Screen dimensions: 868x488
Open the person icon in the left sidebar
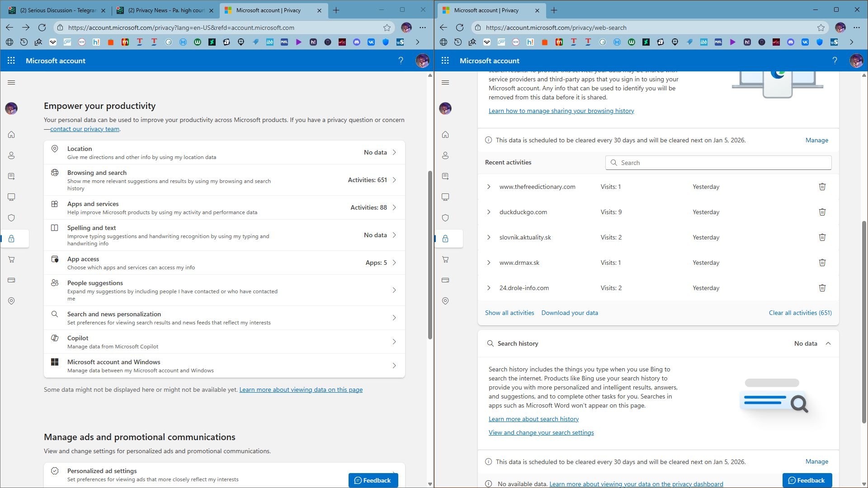pos(11,155)
